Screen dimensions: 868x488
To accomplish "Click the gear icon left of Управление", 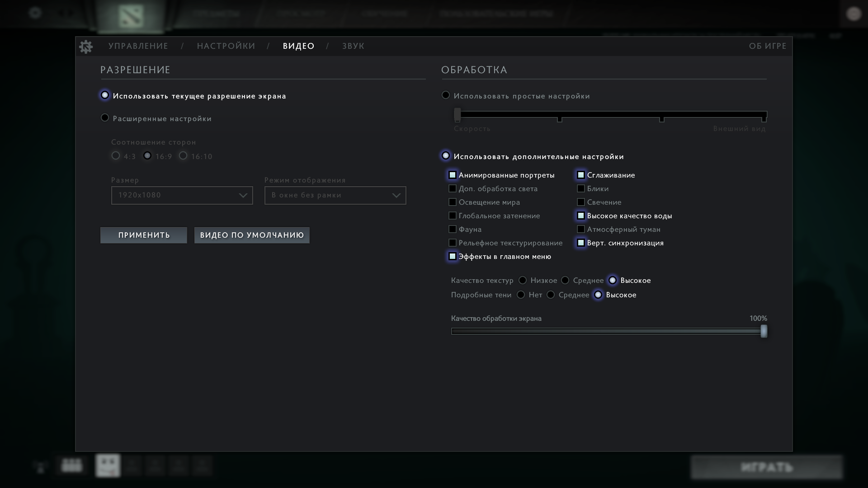I will [86, 47].
